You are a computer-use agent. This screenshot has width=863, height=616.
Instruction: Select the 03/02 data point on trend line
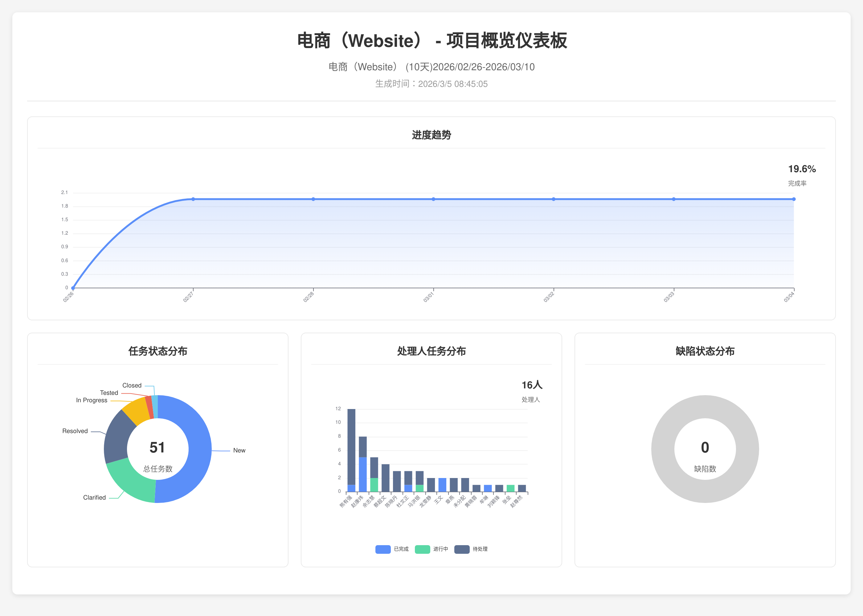(x=554, y=199)
